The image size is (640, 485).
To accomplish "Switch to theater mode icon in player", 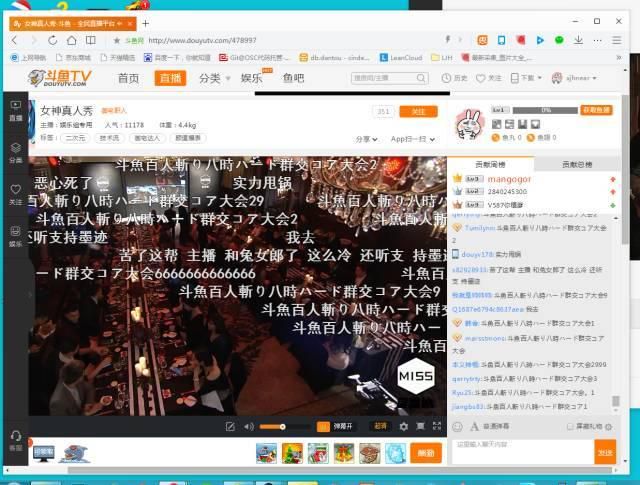I will pos(420,426).
